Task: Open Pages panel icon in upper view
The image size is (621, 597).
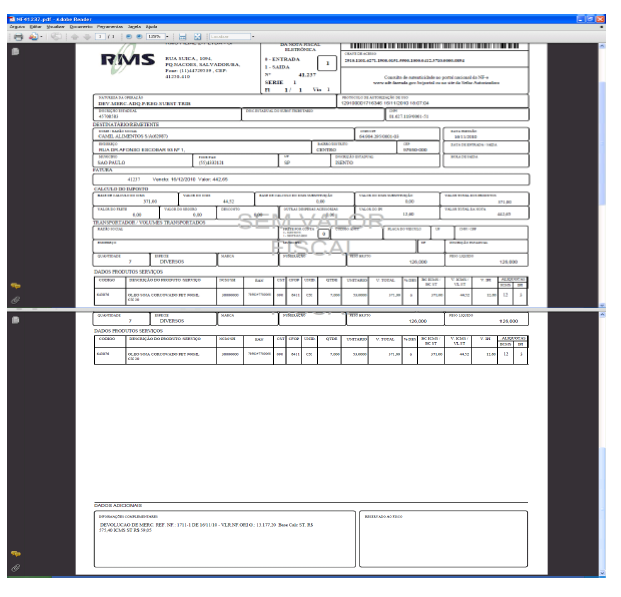Action: tap(15, 51)
